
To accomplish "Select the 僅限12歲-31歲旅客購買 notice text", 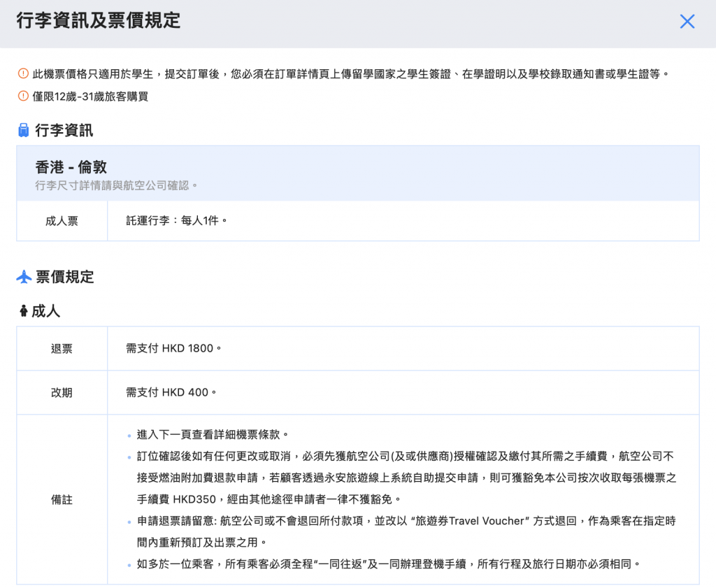I will pos(90,96).
